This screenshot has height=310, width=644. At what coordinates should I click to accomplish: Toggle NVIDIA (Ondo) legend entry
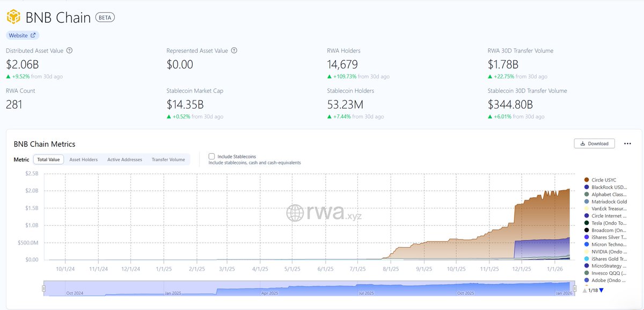605,251
